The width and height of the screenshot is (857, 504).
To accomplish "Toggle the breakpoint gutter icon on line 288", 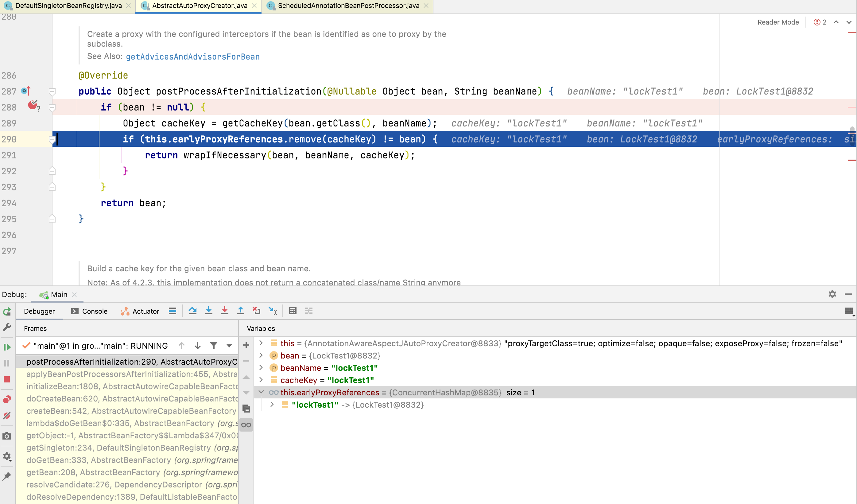I will (x=33, y=105).
